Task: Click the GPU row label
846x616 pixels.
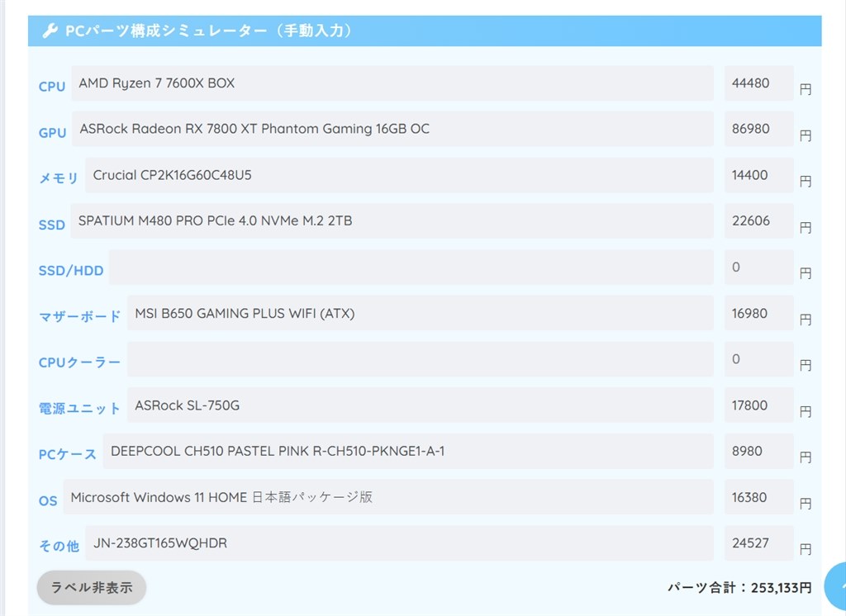Action: [x=52, y=133]
